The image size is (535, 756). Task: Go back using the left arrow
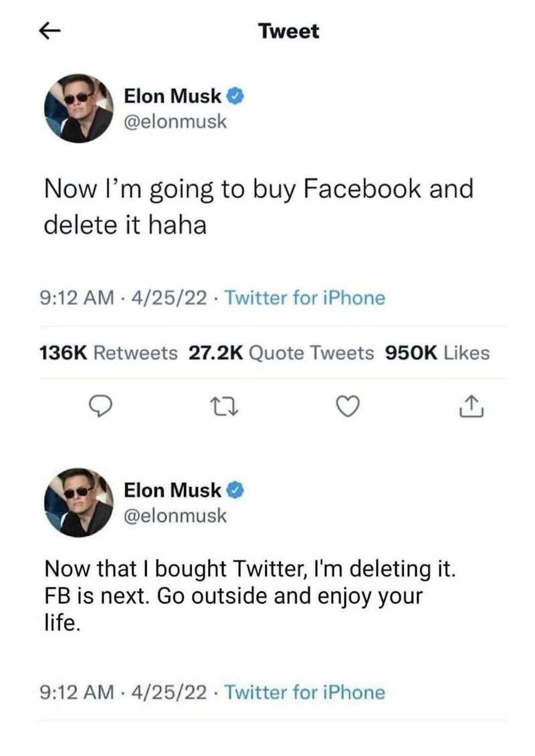pos(49,32)
